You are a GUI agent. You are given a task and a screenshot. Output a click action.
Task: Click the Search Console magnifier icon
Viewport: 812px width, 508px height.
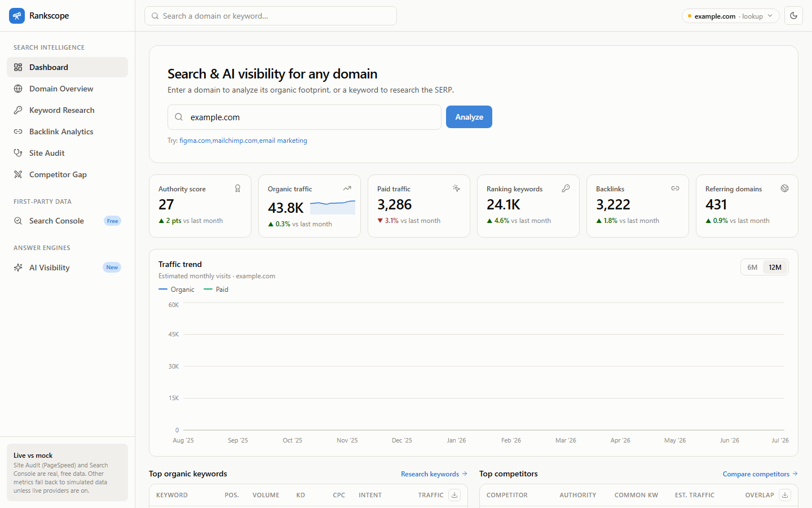coord(18,221)
